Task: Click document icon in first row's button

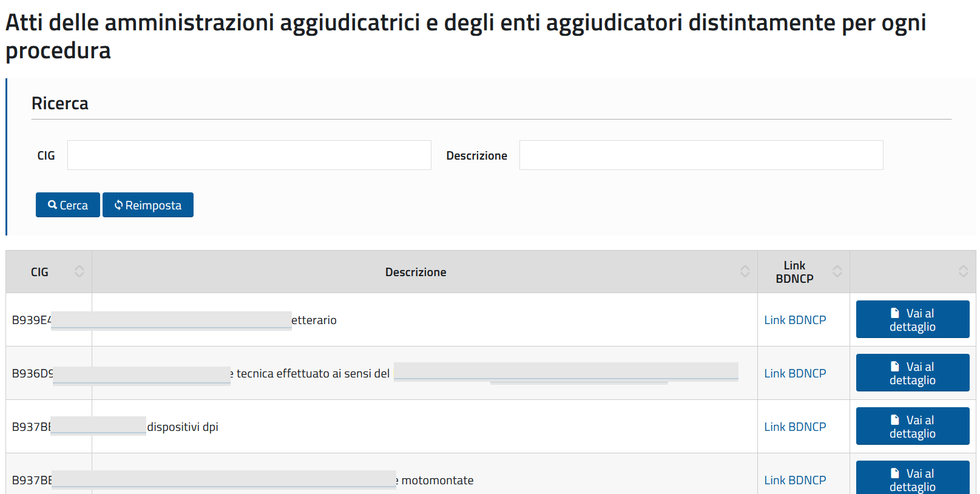Action: [x=895, y=313]
